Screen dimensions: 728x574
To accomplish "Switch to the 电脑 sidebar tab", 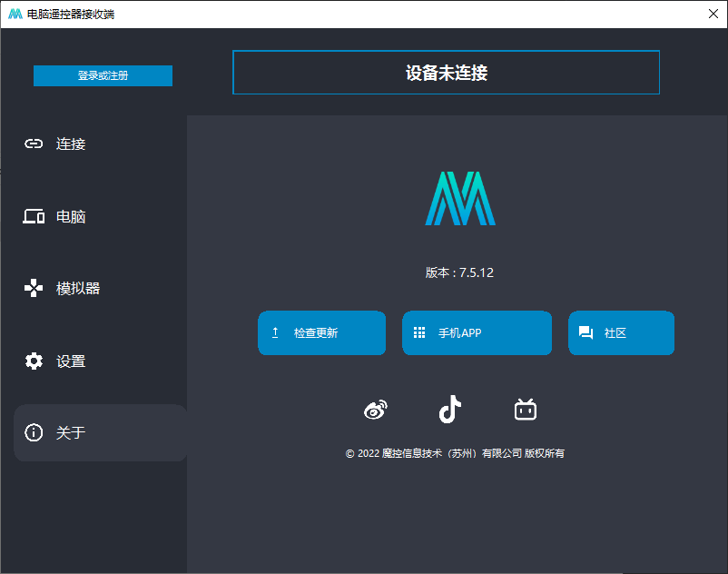I will [x=71, y=217].
